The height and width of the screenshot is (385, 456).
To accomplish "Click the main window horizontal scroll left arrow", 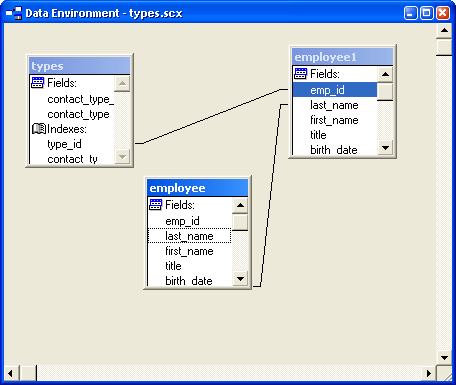I will (x=11, y=373).
